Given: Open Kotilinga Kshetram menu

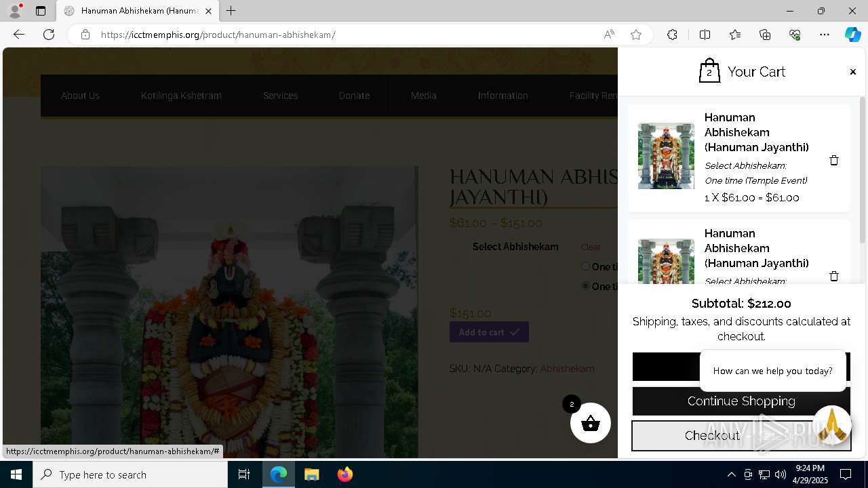Looking at the screenshot, I should (181, 96).
